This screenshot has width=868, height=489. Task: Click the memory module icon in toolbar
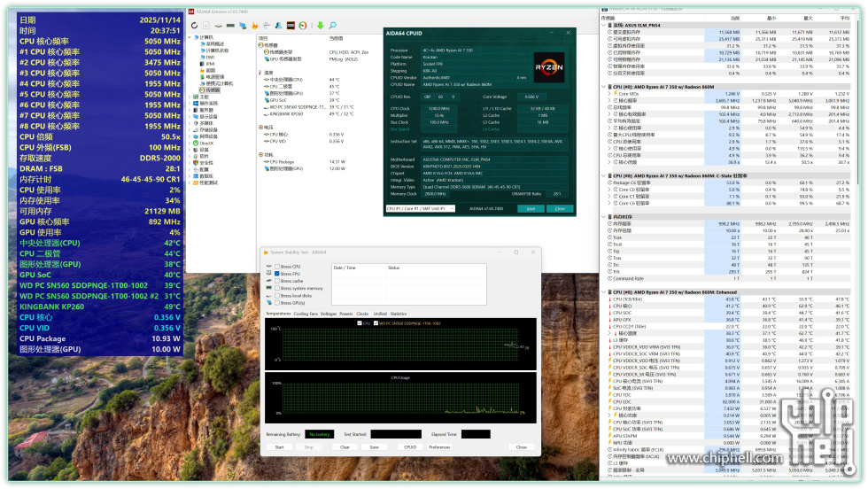[x=230, y=26]
